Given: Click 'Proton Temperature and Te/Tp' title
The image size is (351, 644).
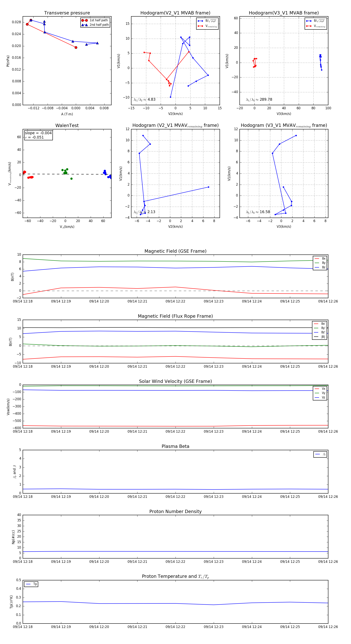Looking at the screenshot, I should tap(175, 576).
